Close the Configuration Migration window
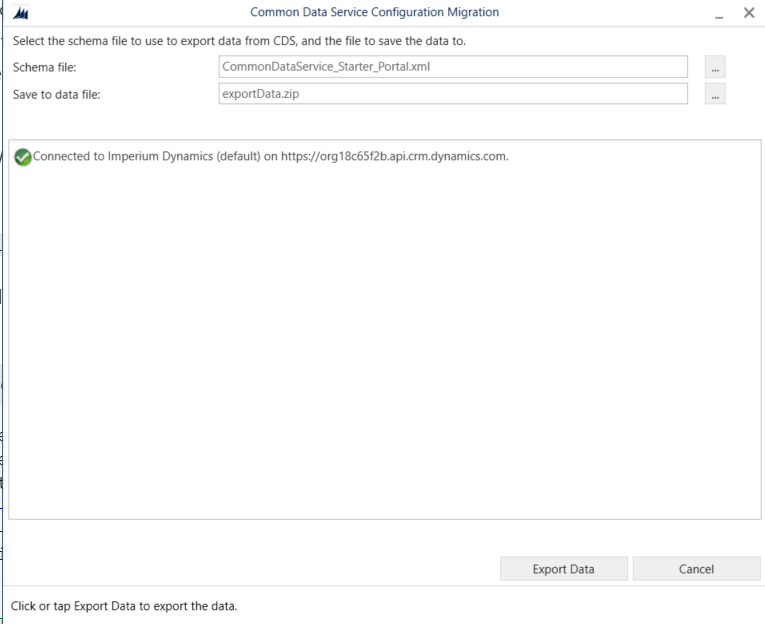 (x=748, y=11)
